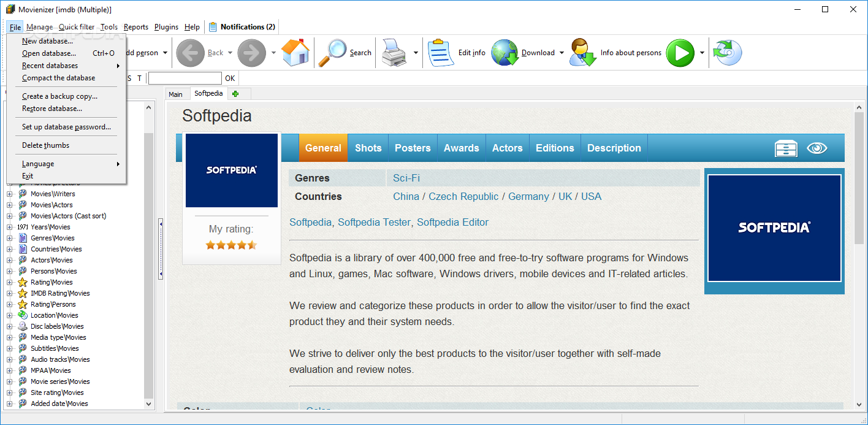Click the OK button next to filter field

pos(230,78)
